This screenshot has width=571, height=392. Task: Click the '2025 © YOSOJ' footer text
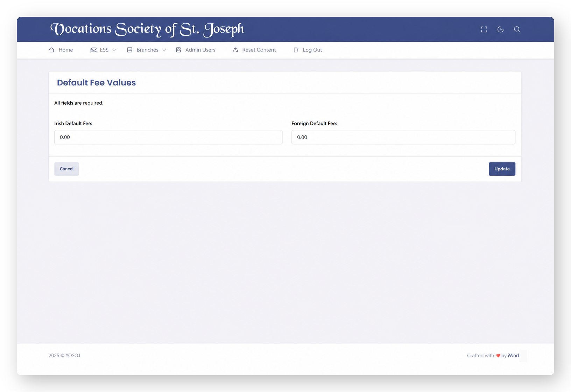[64, 356]
